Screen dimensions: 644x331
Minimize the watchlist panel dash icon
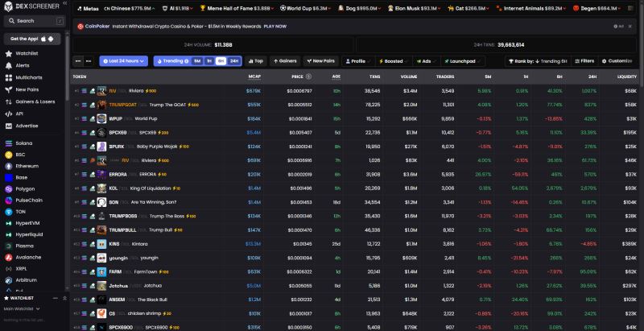56,298
